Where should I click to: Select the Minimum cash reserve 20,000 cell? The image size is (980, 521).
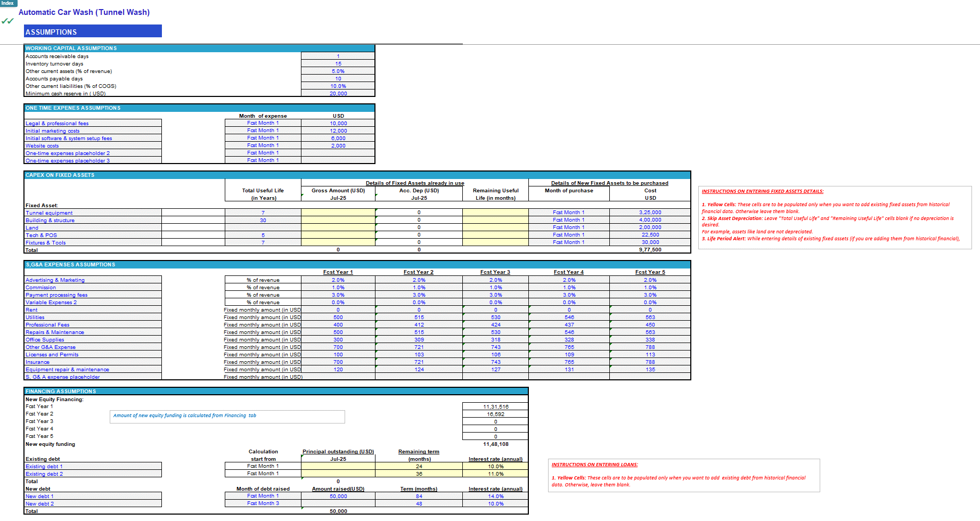tap(338, 93)
